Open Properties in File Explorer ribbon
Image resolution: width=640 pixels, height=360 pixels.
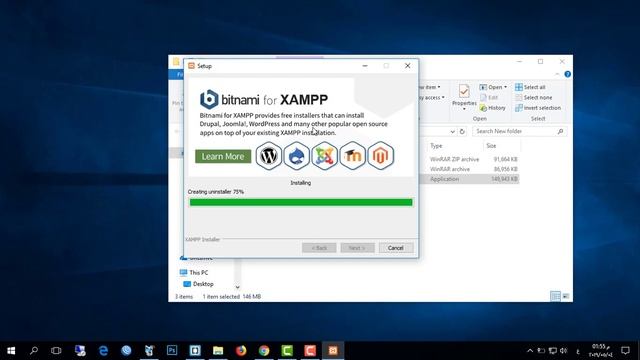coord(464,97)
